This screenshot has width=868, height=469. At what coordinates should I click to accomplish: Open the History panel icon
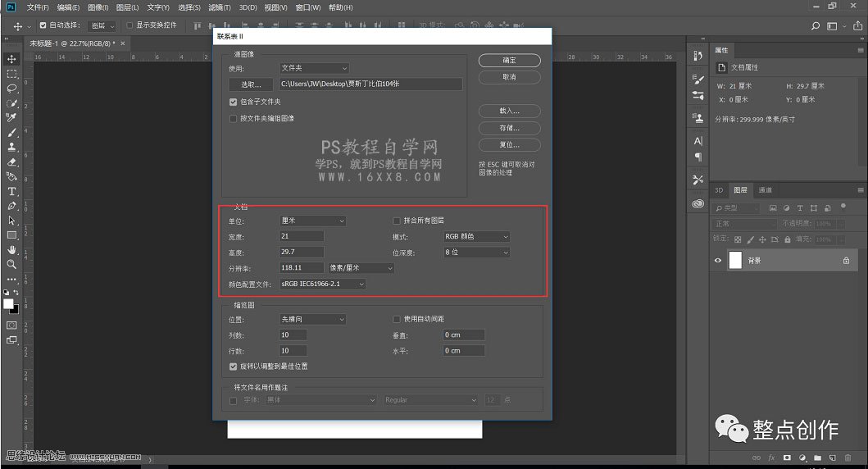point(698,56)
